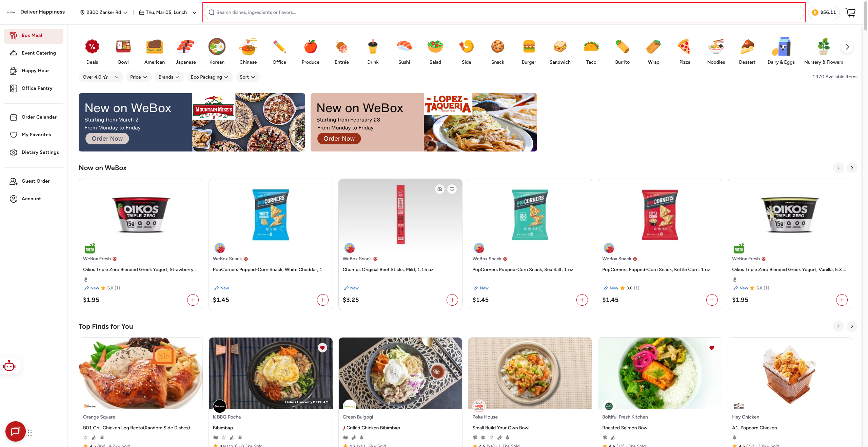
Task: Open the shopping cart icon
Action: [x=850, y=13]
